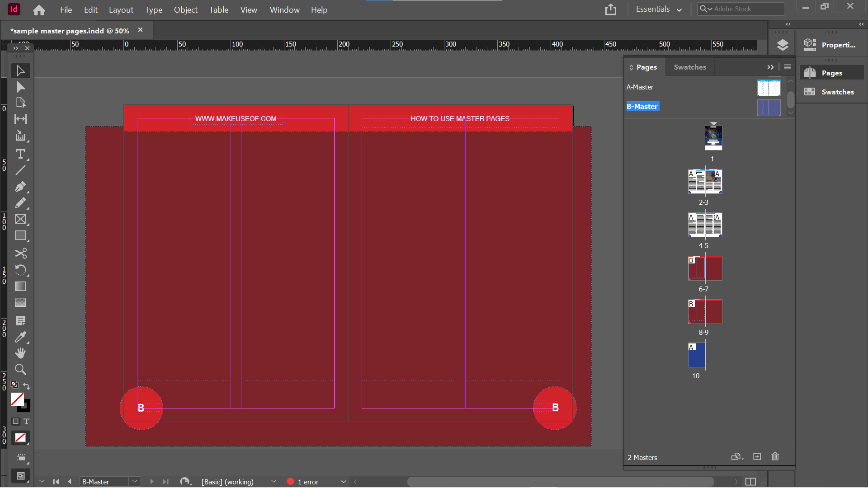Image resolution: width=868 pixels, height=488 pixels.
Task: Open the Window menu
Action: (x=284, y=9)
